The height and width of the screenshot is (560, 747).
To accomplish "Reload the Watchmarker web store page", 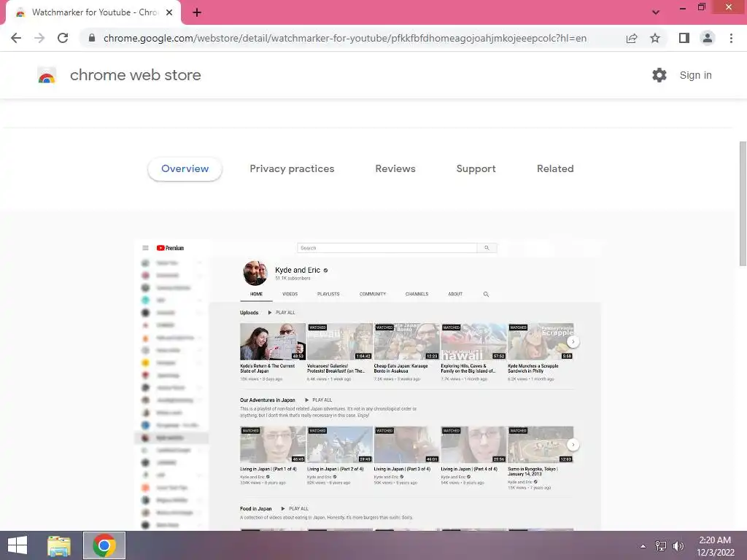I will point(63,38).
